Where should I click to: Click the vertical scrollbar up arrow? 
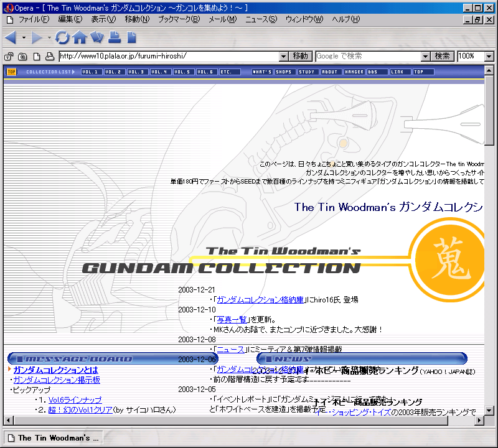489,70
